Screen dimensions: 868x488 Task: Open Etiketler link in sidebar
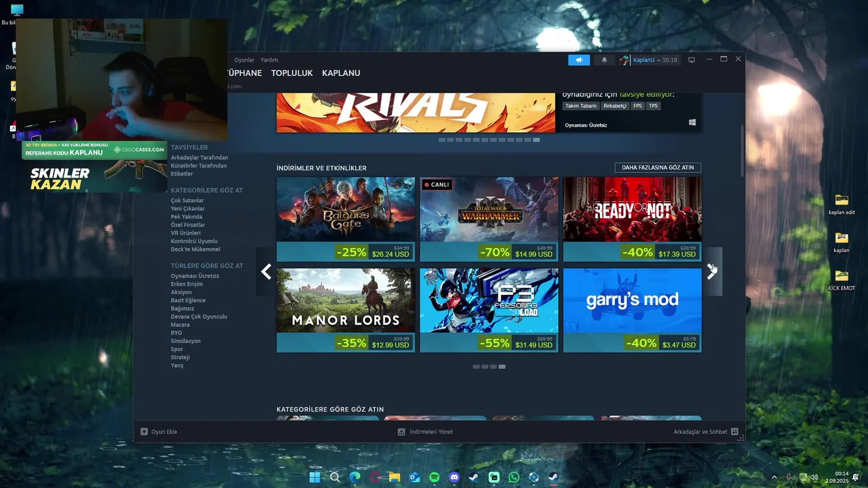[182, 174]
